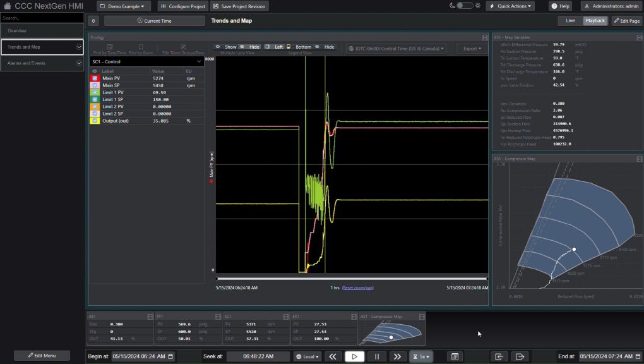
Task: Uncheck the Output (out) pen checkbox
Action: click(x=95, y=121)
